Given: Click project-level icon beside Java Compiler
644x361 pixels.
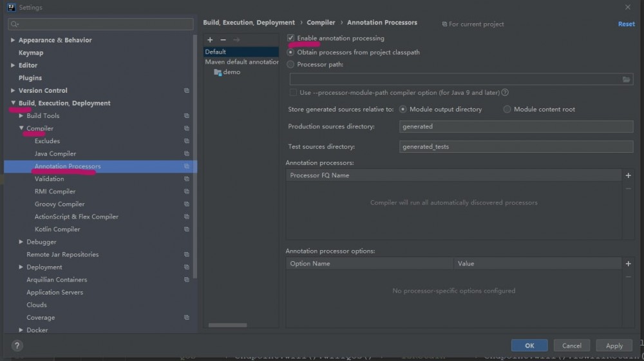Looking at the screenshot, I should click(187, 154).
